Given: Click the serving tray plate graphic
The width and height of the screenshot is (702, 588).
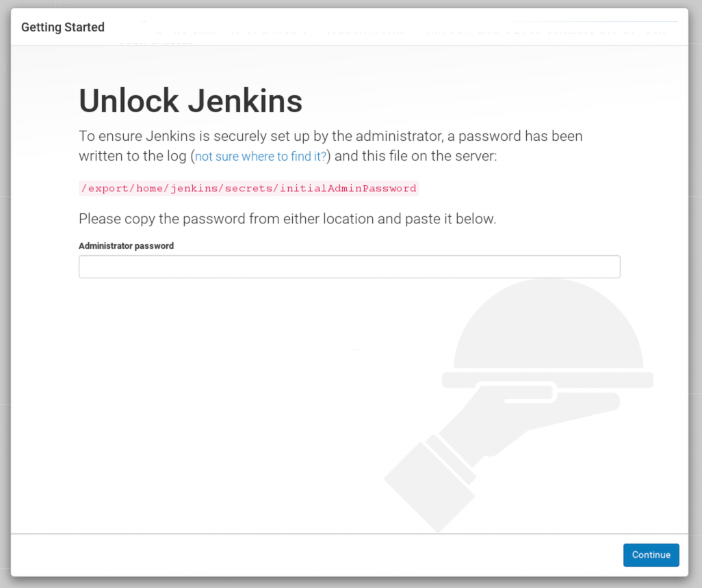Looking at the screenshot, I should (x=547, y=379).
